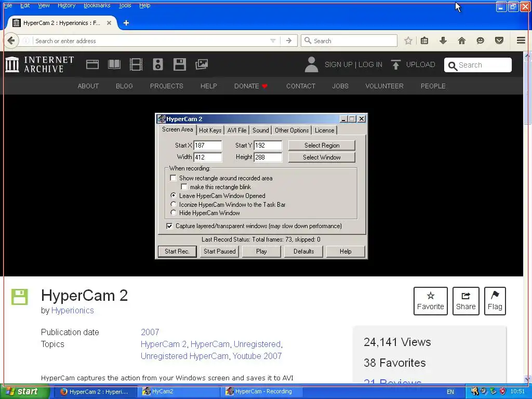Image resolution: width=532 pixels, height=399 pixels.
Task: Click the Go arrow in address bar
Action: 289,41
